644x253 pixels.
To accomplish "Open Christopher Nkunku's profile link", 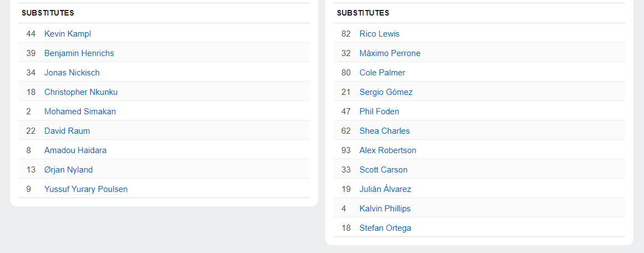I will (81, 92).
